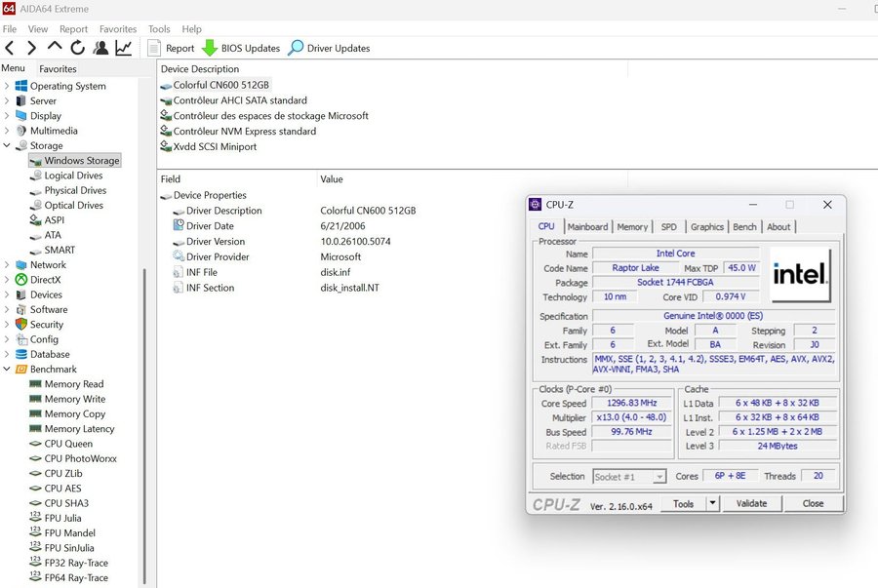Expand the Operating System tree node

pos(7,86)
